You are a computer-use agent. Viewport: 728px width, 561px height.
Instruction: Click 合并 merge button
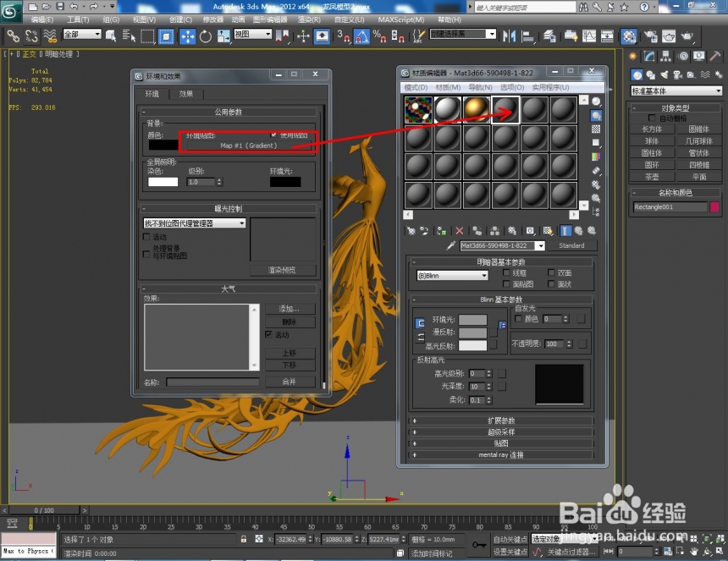[290, 382]
